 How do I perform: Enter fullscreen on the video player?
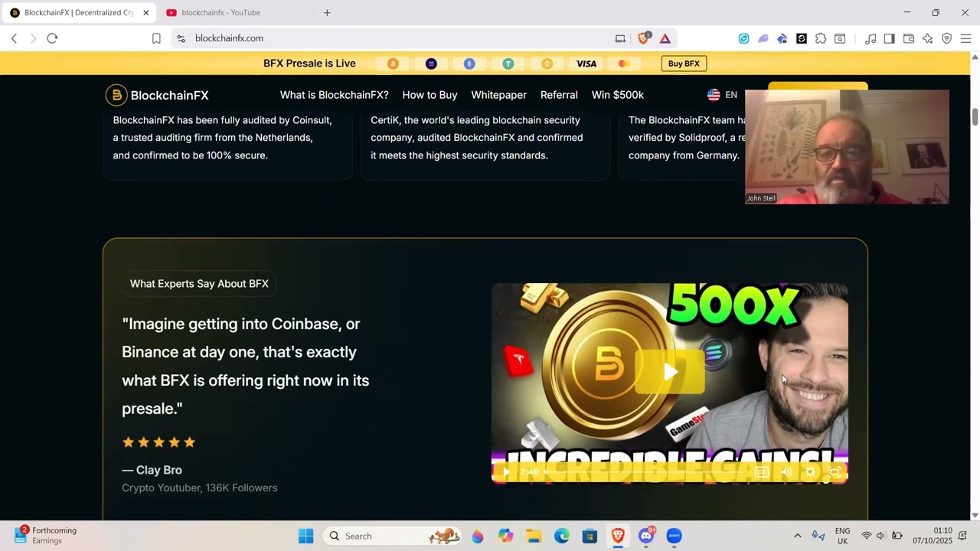[835, 472]
